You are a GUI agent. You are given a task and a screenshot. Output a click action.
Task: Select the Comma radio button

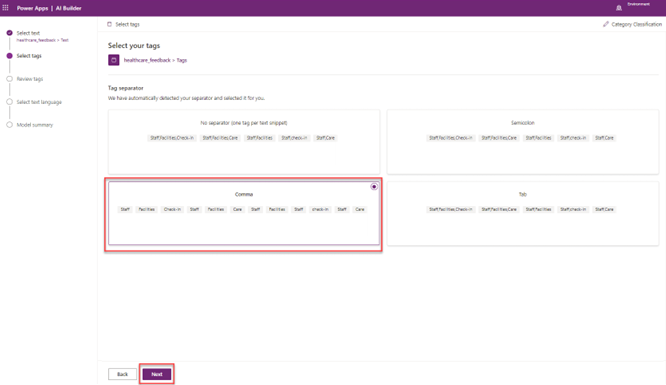click(374, 187)
